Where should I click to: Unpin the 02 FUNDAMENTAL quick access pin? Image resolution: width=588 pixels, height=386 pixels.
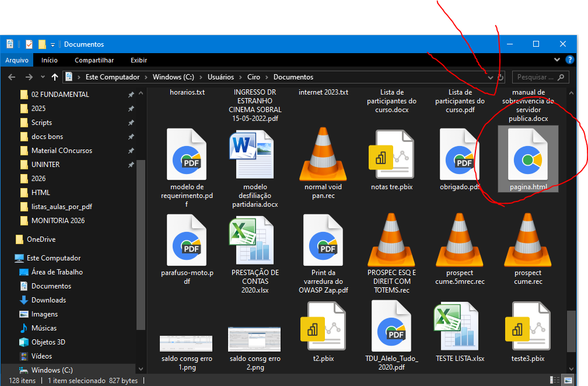131,95
